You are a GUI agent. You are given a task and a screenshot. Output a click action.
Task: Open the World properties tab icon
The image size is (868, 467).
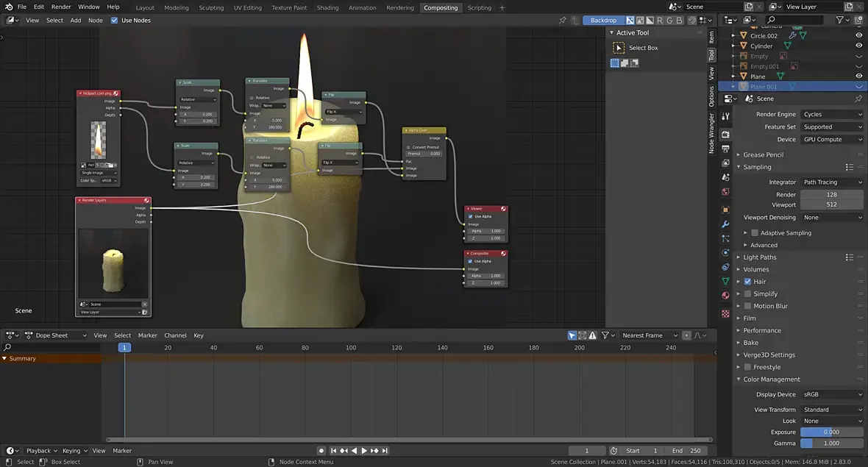(725, 192)
